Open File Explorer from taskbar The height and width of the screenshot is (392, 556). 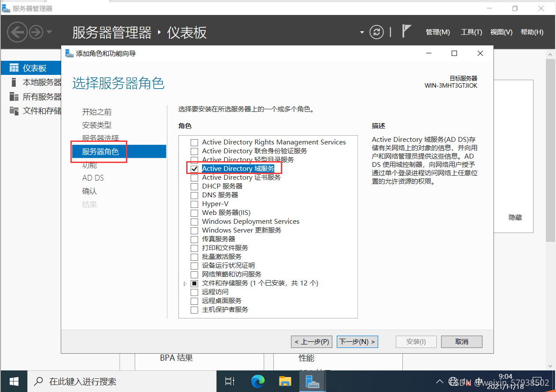286,381
